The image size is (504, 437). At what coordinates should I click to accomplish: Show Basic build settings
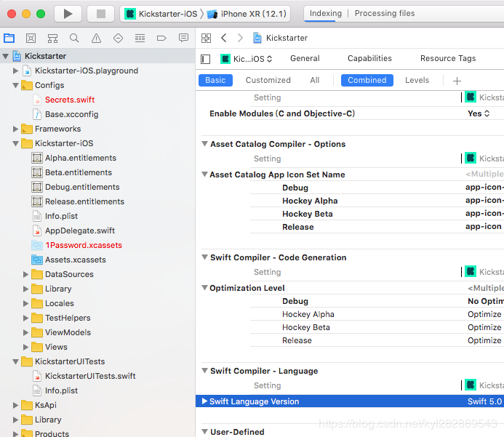[x=215, y=80]
